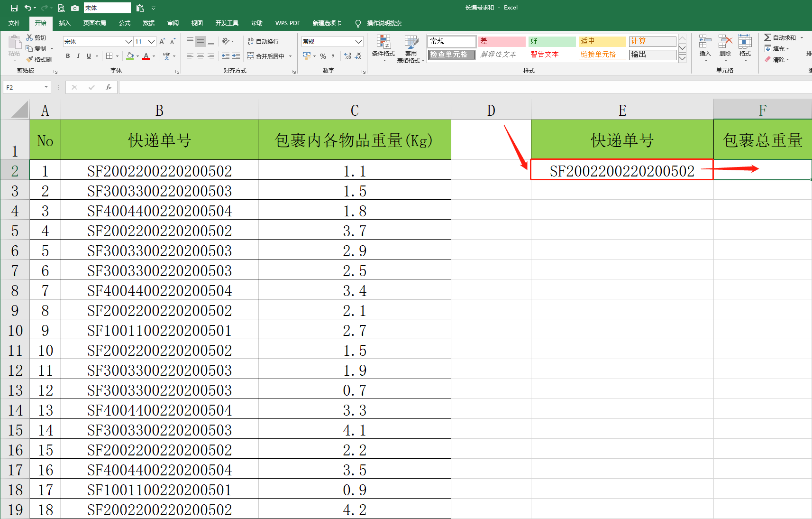Apply the Neutral (适中) cell style
The width and height of the screenshot is (812, 519).
tap(602, 41)
